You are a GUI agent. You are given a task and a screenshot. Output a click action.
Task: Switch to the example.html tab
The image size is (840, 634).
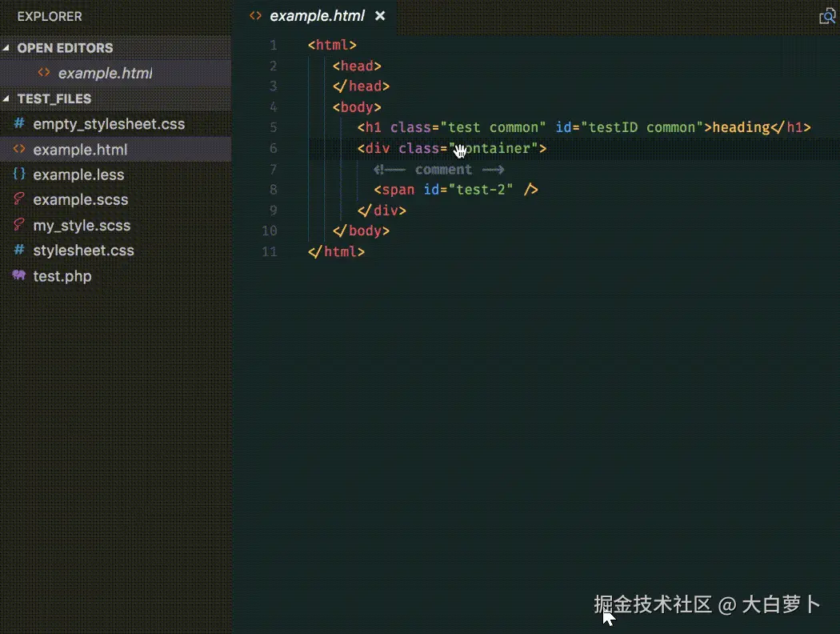tap(316, 15)
